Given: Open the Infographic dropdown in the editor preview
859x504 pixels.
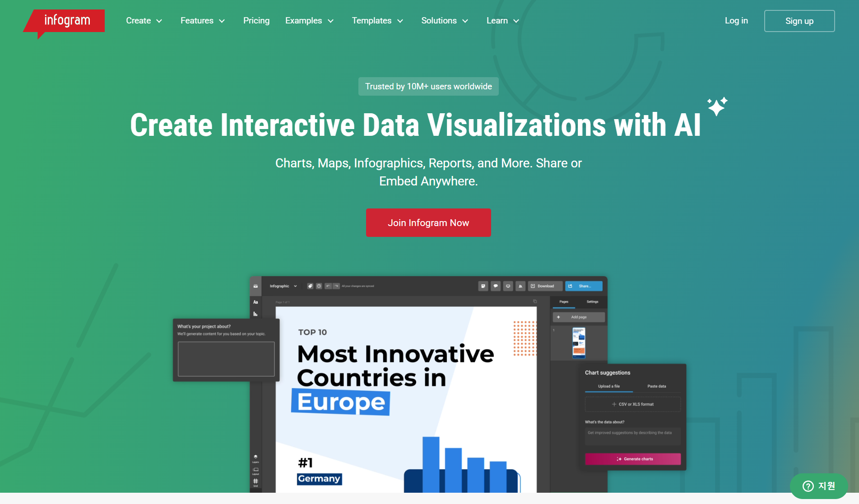Looking at the screenshot, I should tap(283, 286).
